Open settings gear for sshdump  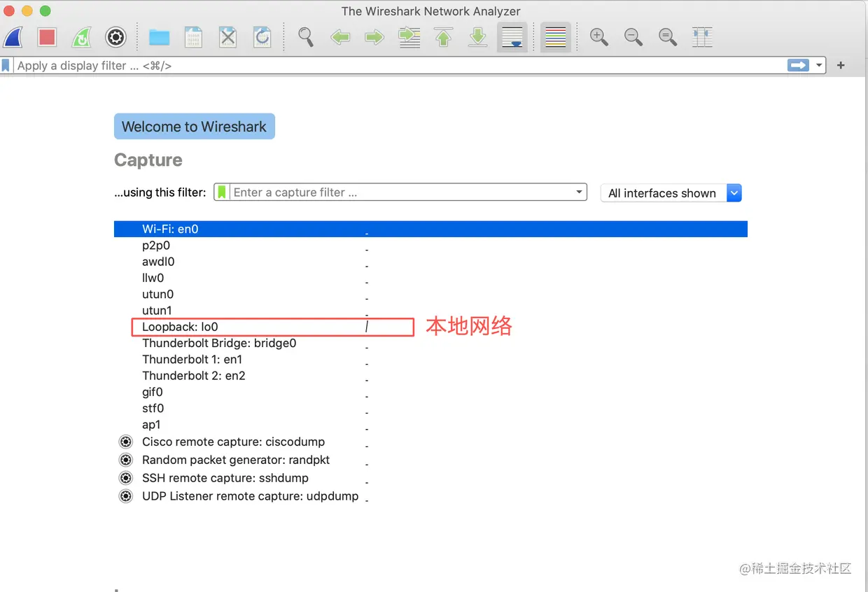(x=126, y=478)
